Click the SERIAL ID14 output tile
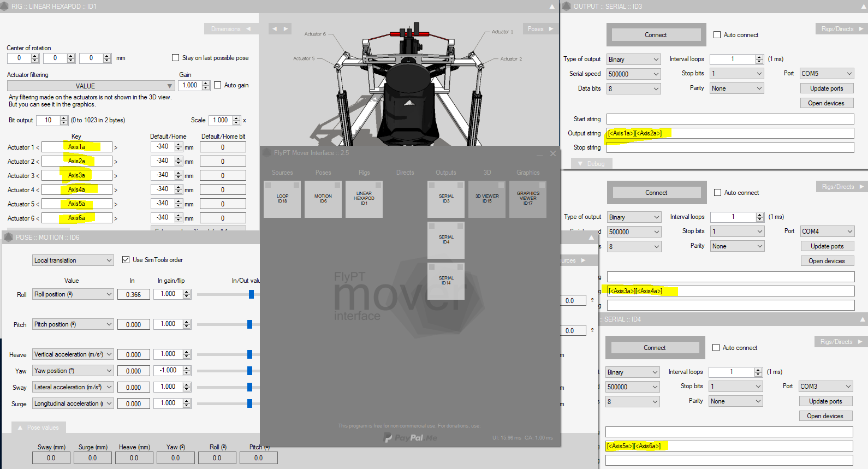Image resolution: width=868 pixels, height=469 pixels. pyautogui.click(x=446, y=281)
